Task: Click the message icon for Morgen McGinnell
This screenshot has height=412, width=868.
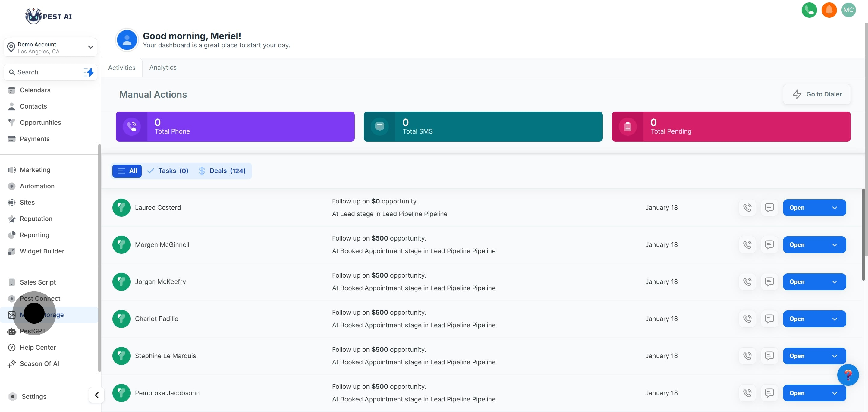Action: (769, 244)
